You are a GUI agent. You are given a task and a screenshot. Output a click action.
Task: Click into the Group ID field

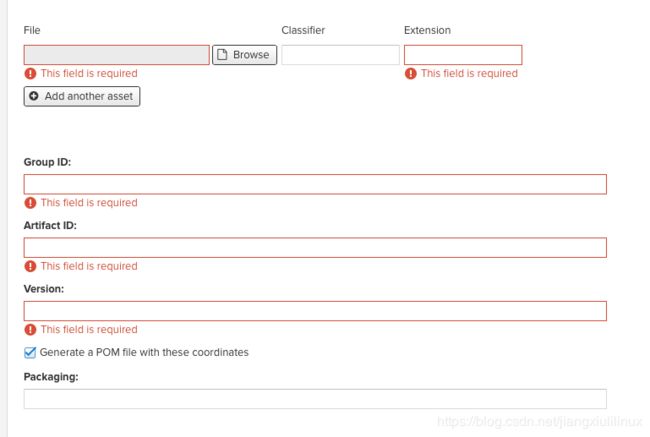tap(315, 184)
